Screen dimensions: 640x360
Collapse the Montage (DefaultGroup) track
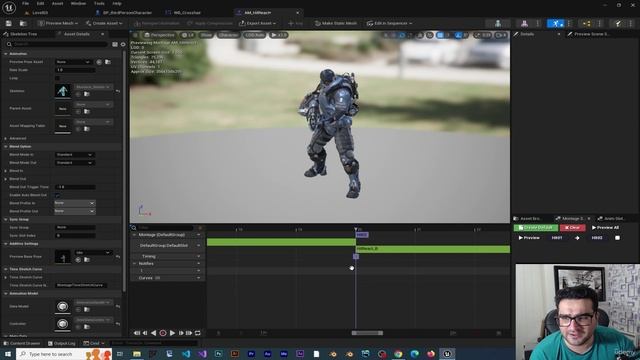(x=134, y=235)
